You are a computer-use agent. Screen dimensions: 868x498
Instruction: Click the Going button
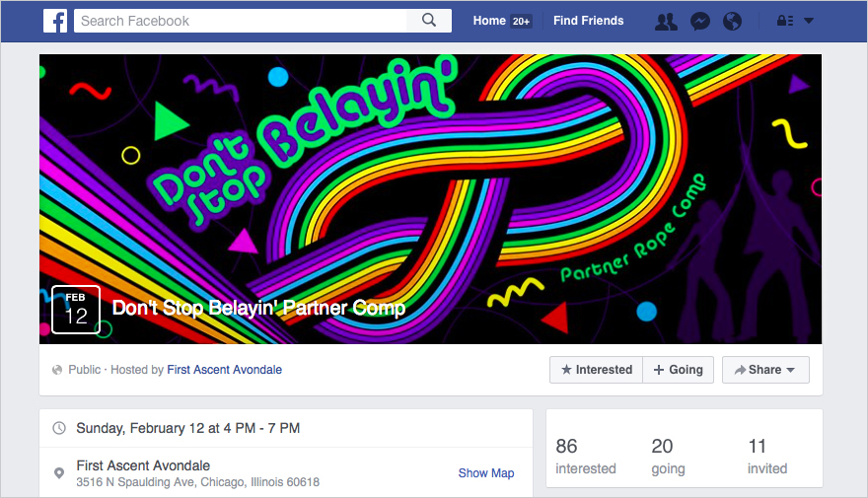[x=679, y=370]
